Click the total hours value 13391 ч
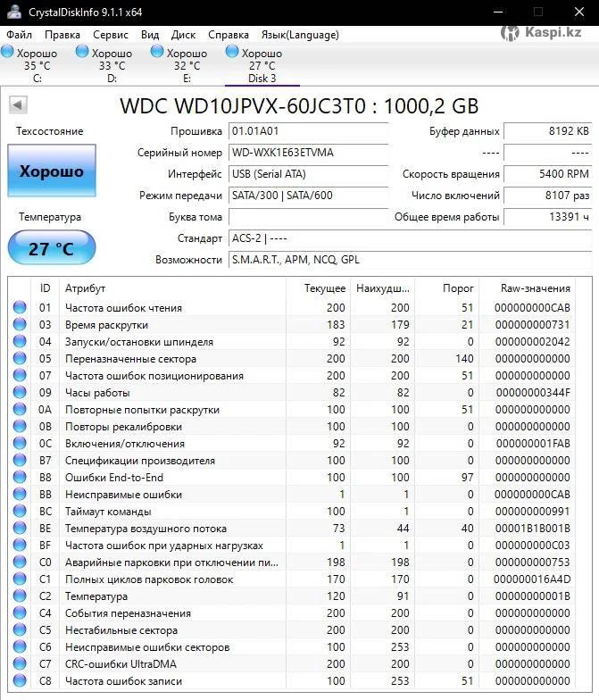 point(548,217)
